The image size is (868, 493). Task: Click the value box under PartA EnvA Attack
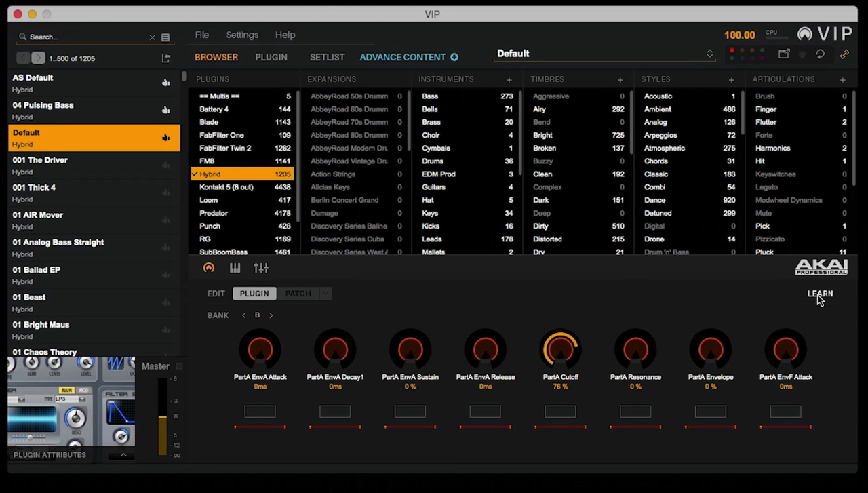click(x=260, y=412)
